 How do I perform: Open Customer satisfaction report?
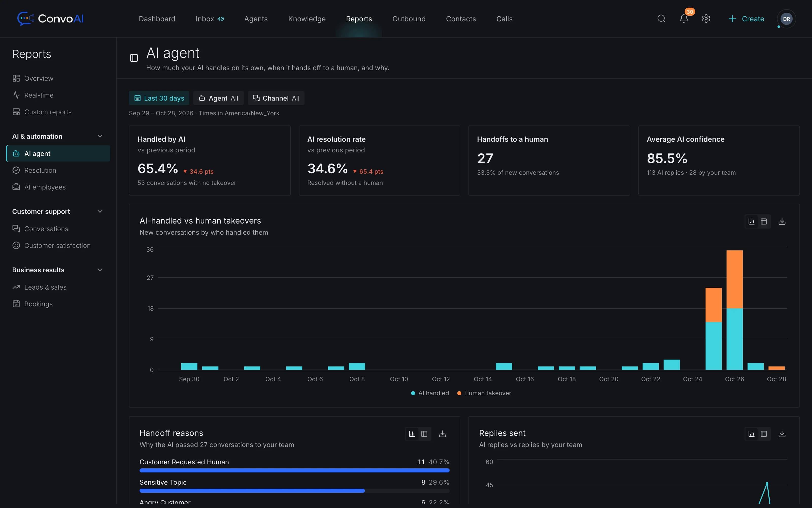click(58, 246)
